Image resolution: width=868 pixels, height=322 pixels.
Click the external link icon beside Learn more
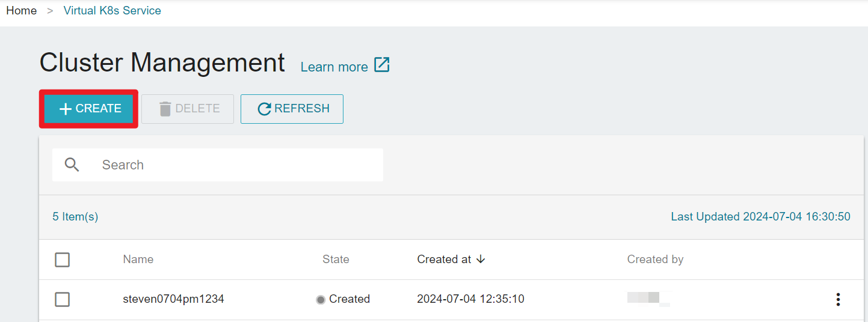tap(382, 65)
